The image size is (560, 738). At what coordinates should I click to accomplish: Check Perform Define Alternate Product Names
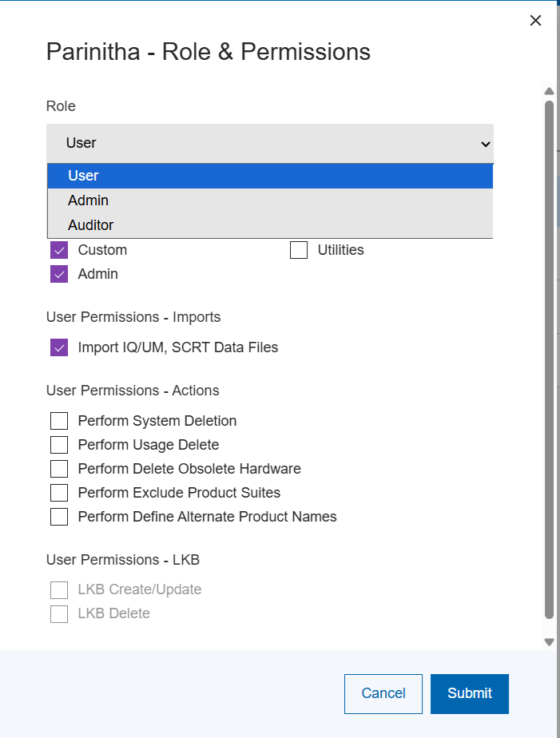pos(59,517)
